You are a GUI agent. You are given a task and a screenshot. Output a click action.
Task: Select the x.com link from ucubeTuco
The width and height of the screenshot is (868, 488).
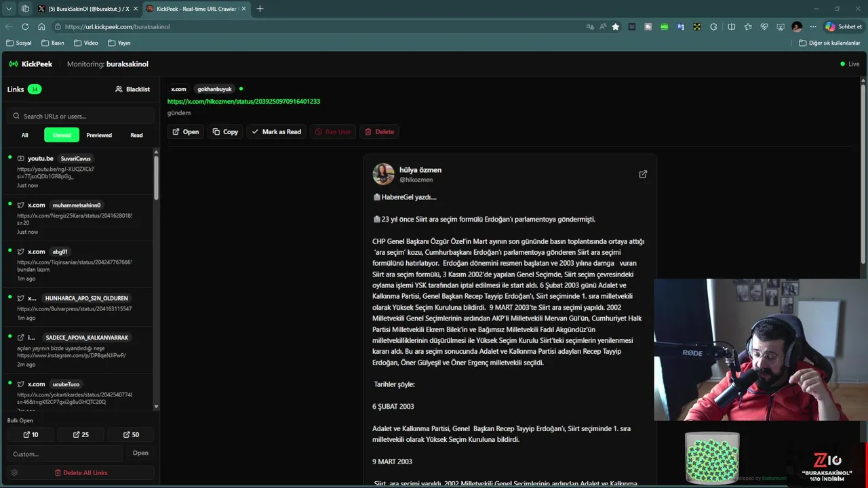pos(78,392)
